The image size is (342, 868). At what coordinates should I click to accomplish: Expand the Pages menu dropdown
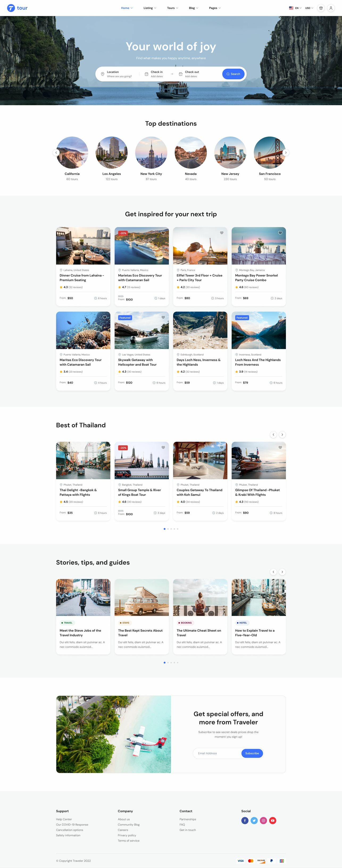215,8
